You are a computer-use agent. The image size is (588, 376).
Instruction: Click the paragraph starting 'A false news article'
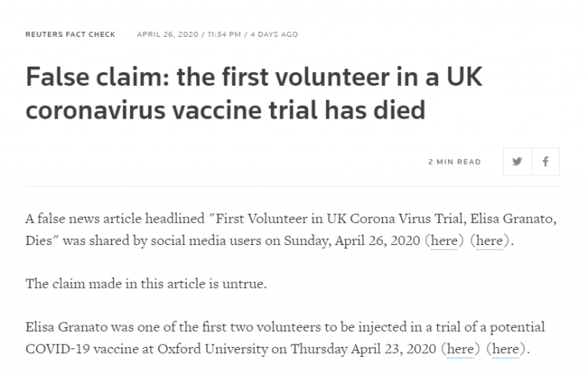tap(291, 229)
